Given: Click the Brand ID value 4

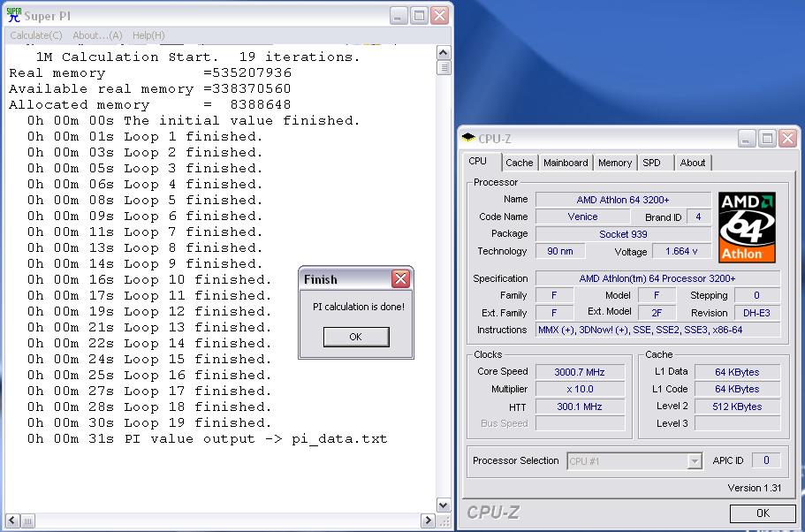Looking at the screenshot, I should coord(698,217).
